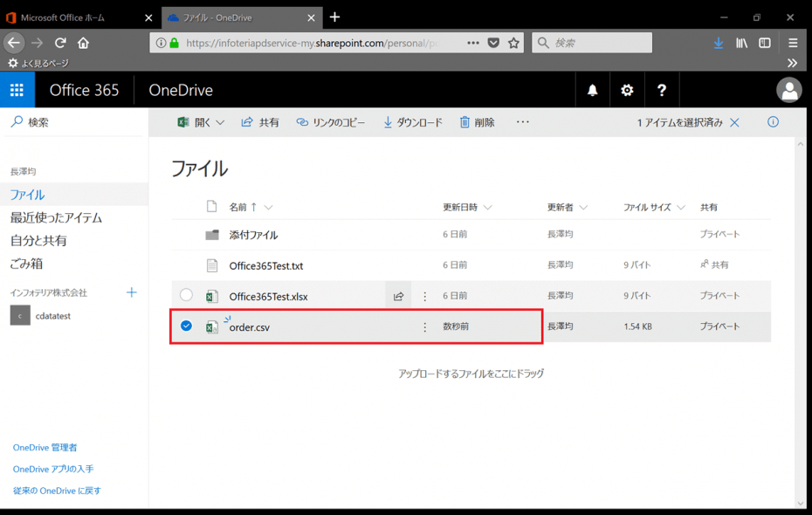Click the 共有 toolbar button
Viewport: 812px width, 515px height.
[x=260, y=123]
